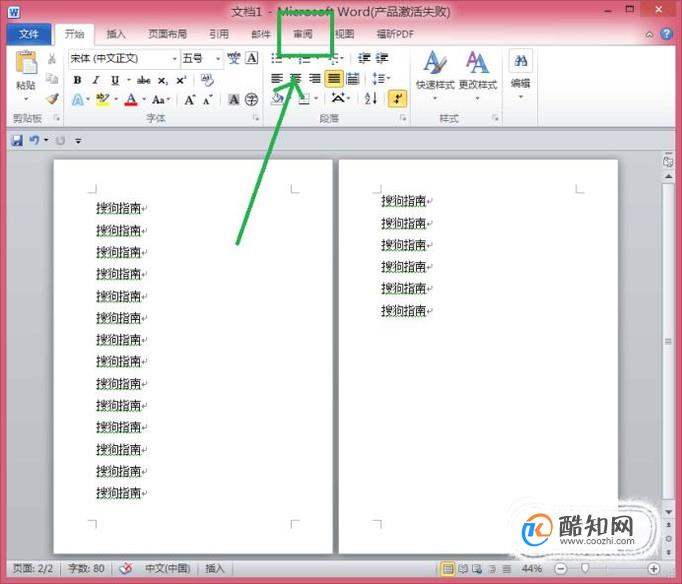Open 更改样式 change styles menu

tap(477, 75)
